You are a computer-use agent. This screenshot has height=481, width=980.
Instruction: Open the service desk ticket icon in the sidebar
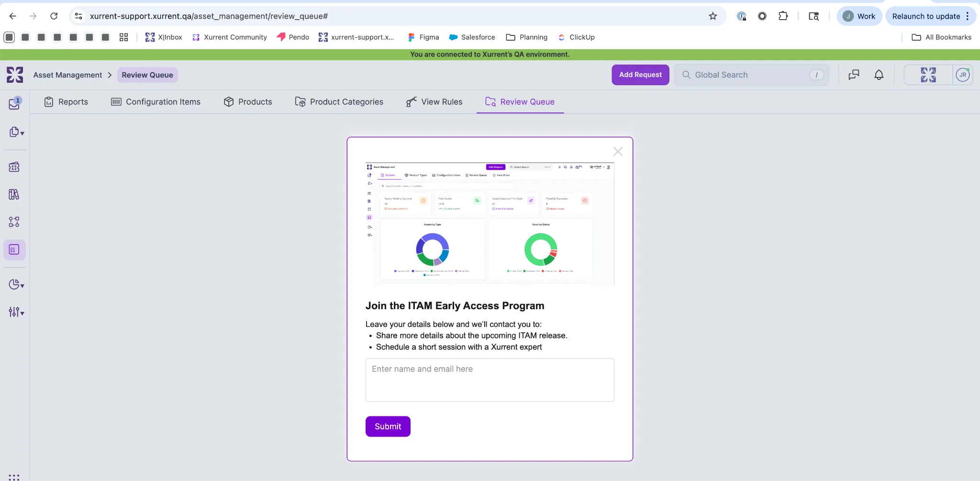pos(14,167)
